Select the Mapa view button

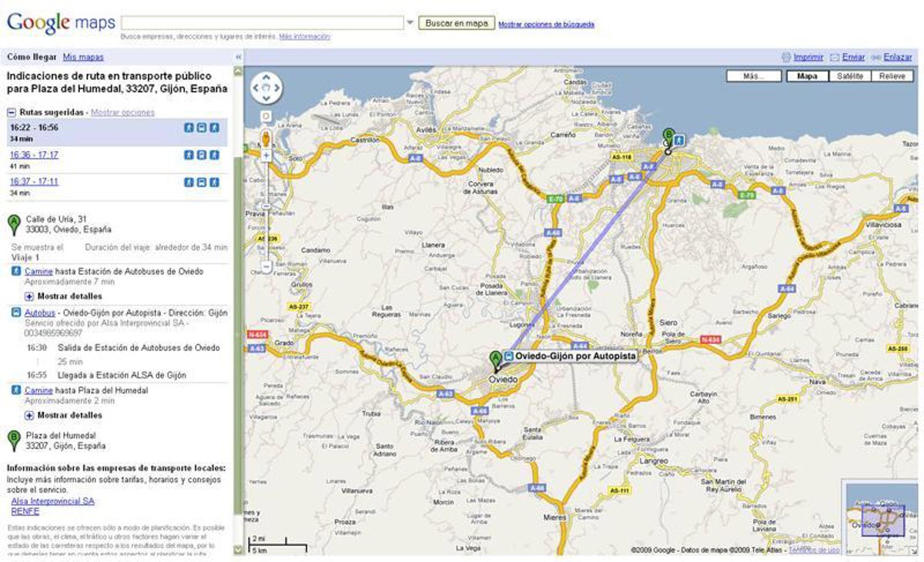[x=807, y=76]
